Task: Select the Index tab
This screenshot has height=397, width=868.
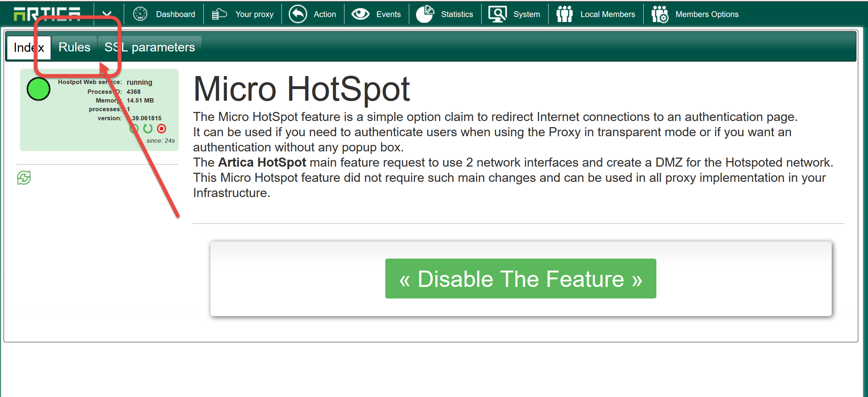Action: click(x=29, y=47)
